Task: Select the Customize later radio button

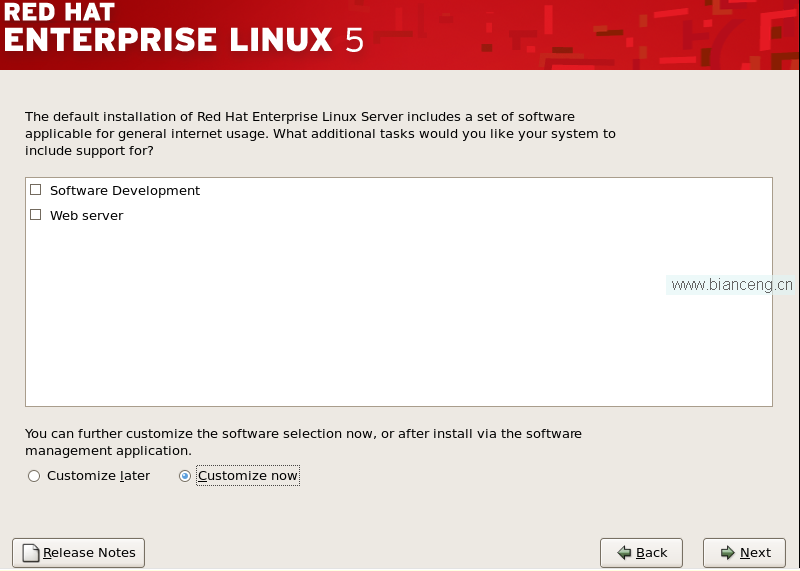Action: [34, 476]
